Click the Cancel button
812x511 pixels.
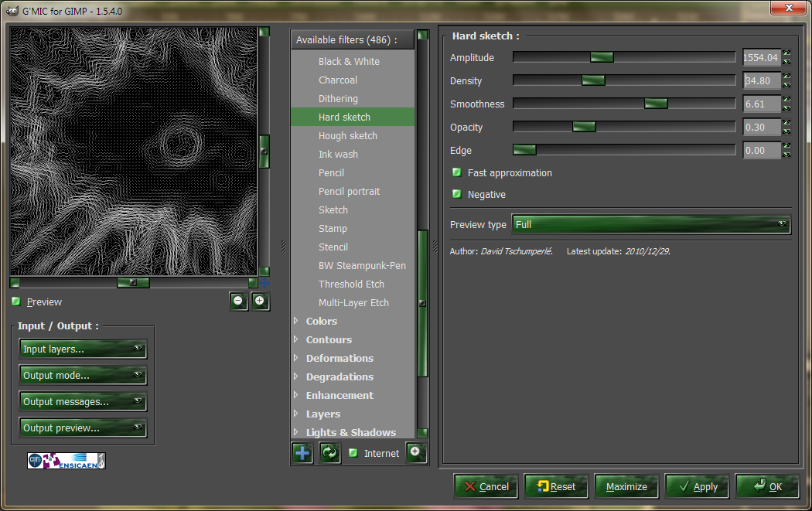(486, 486)
